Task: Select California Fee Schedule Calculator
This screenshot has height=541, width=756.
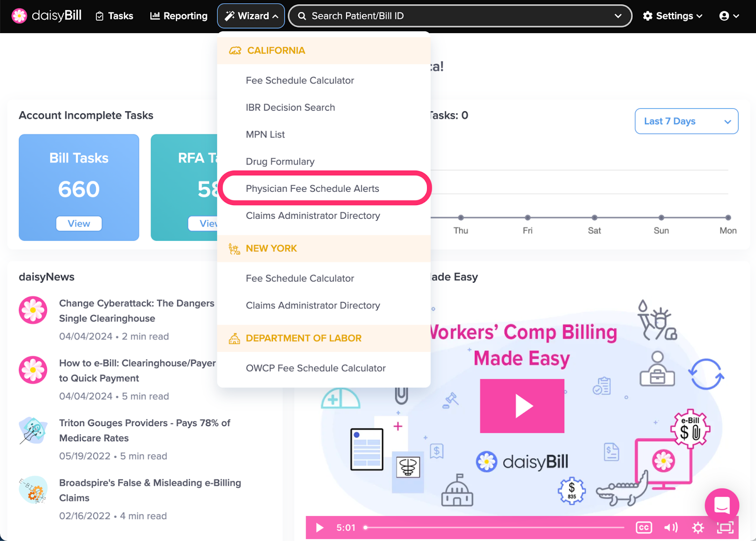Action: [x=300, y=80]
